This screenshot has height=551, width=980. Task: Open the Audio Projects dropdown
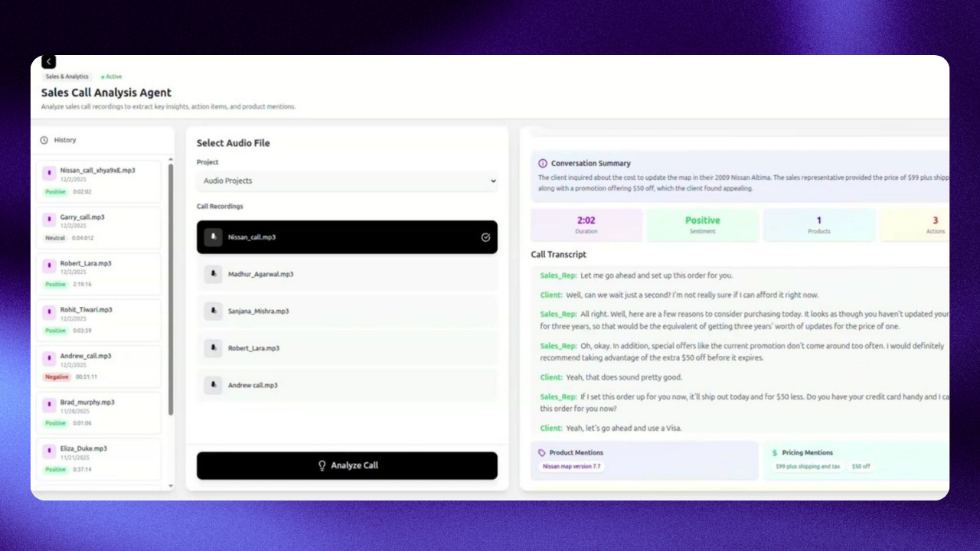coord(347,181)
